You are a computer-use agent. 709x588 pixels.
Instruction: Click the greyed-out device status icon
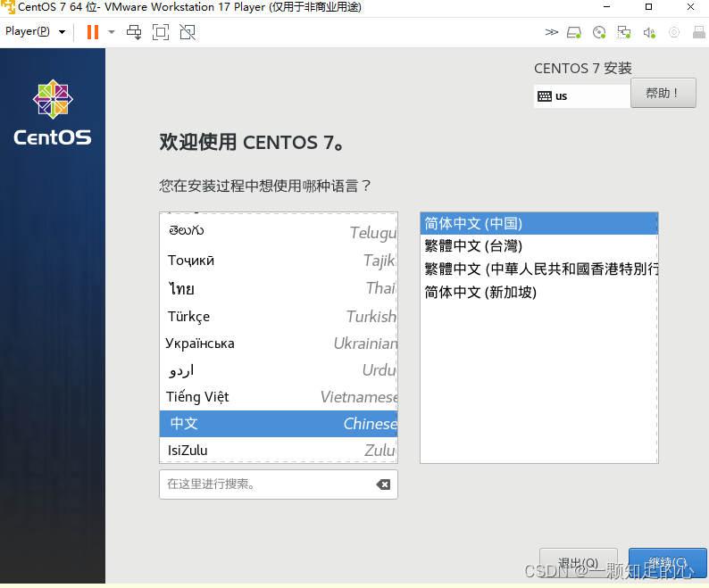674,32
